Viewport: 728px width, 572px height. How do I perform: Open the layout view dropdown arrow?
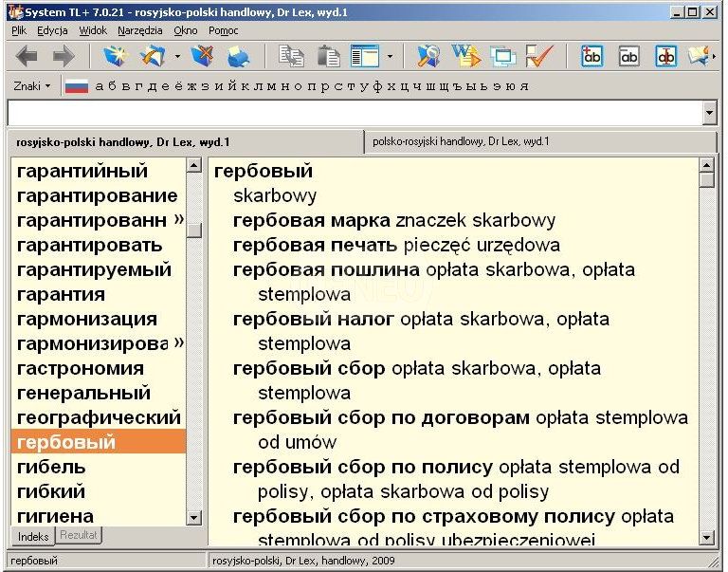pos(390,57)
